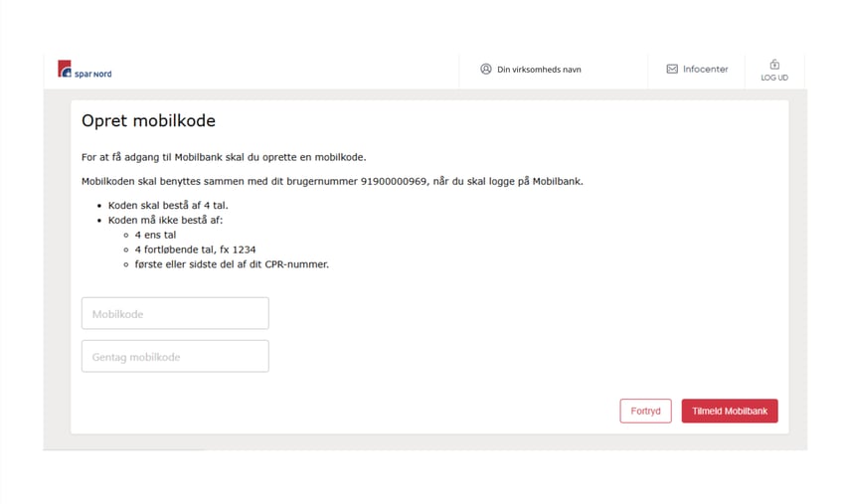
Task: Click the brugernummer 91900000969 text
Action: coord(394,181)
